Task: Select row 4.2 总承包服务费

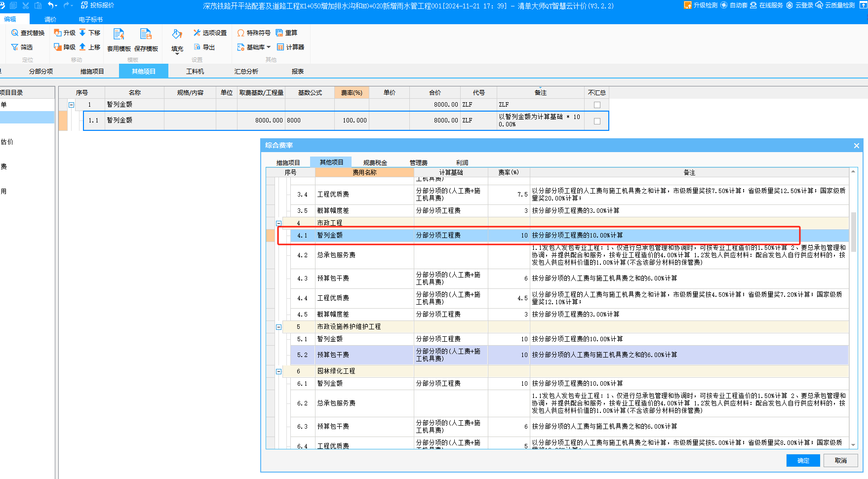Action: click(569, 255)
